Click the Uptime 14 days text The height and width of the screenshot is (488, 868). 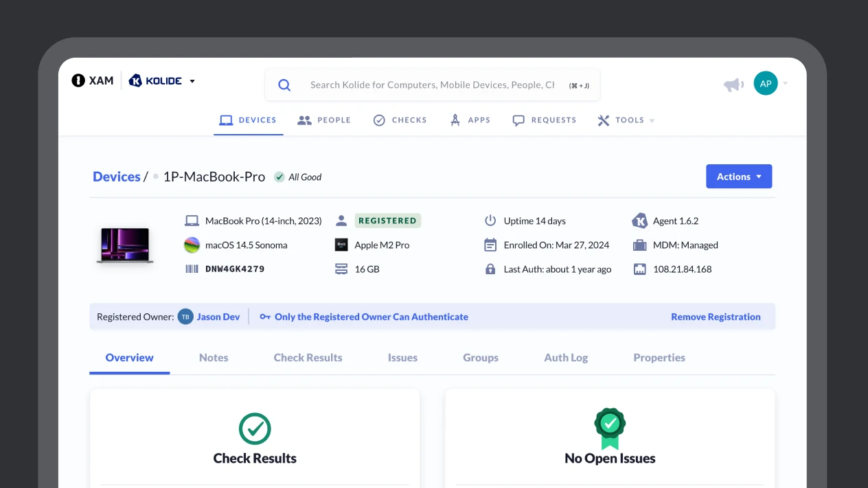coord(535,221)
